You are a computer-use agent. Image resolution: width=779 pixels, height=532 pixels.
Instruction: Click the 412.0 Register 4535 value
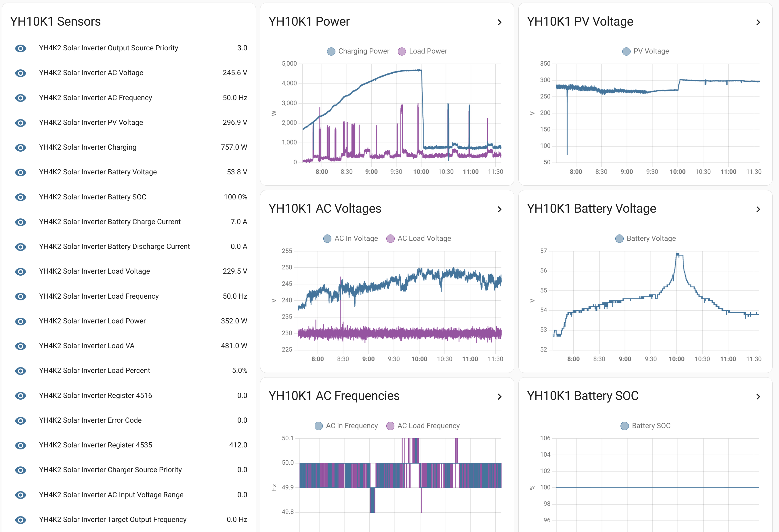[x=238, y=445]
